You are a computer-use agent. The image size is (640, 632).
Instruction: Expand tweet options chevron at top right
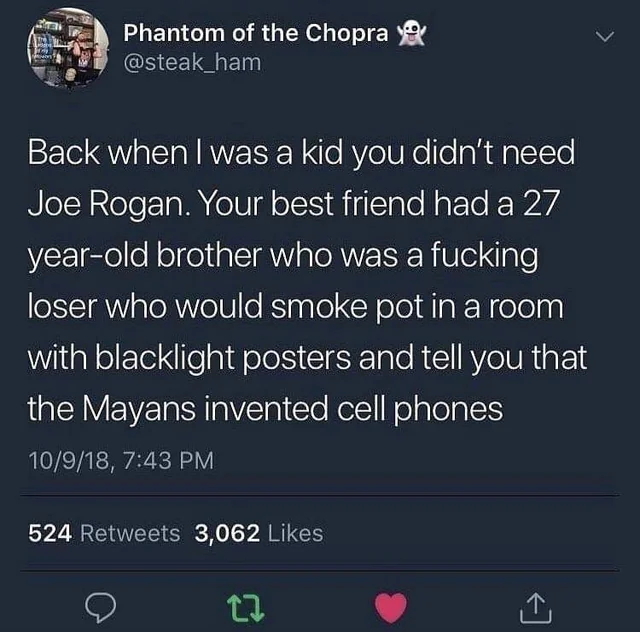point(604,36)
